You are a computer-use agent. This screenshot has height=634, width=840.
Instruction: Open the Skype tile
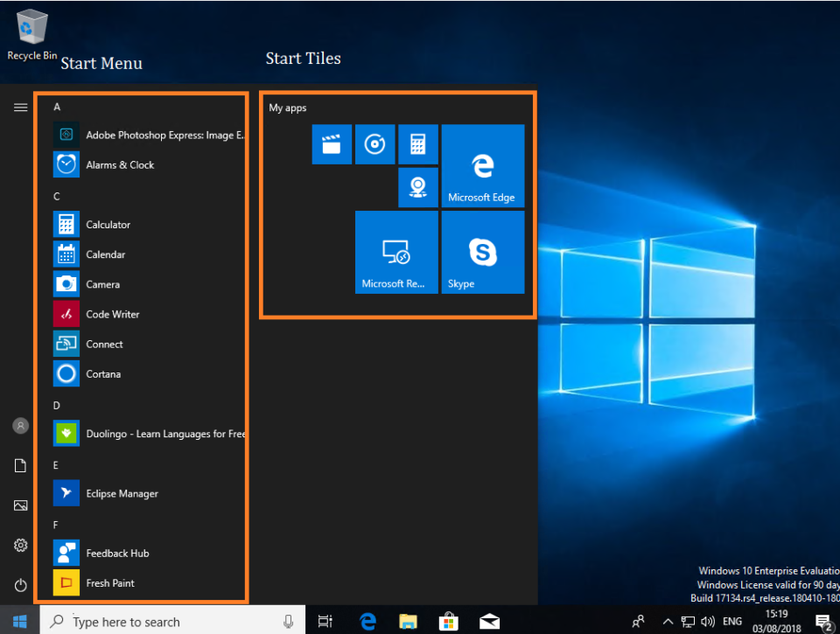point(483,252)
